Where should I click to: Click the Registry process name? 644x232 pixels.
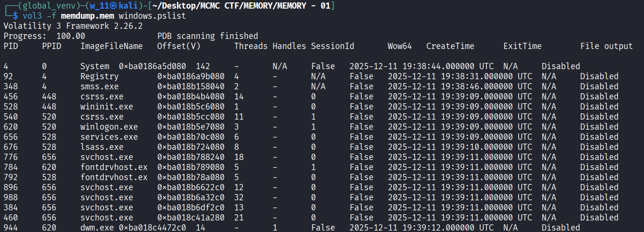point(99,76)
